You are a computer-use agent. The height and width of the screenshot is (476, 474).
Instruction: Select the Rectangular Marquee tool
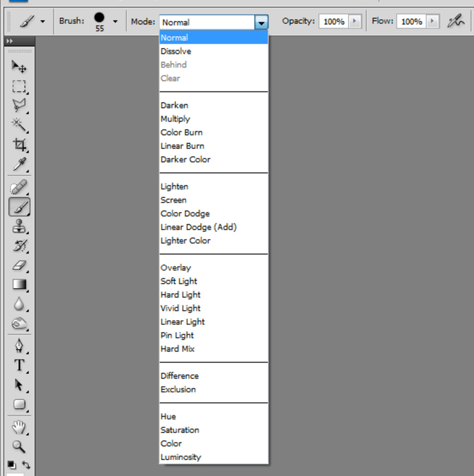pyautogui.click(x=19, y=86)
